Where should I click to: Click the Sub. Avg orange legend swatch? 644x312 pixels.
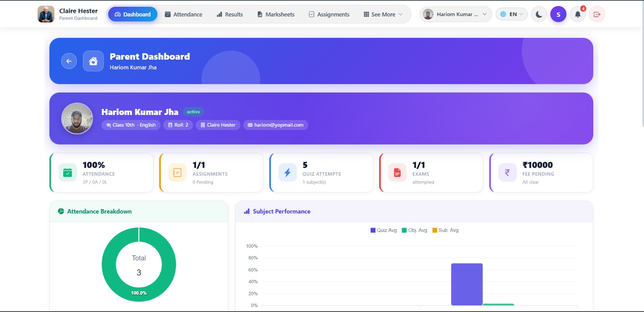tap(435, 230)
